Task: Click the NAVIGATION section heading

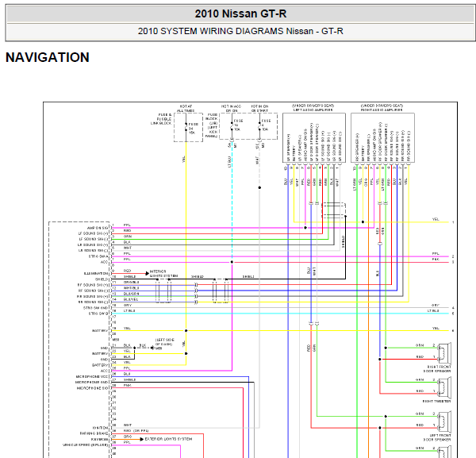Action: [x=48, y=57]
